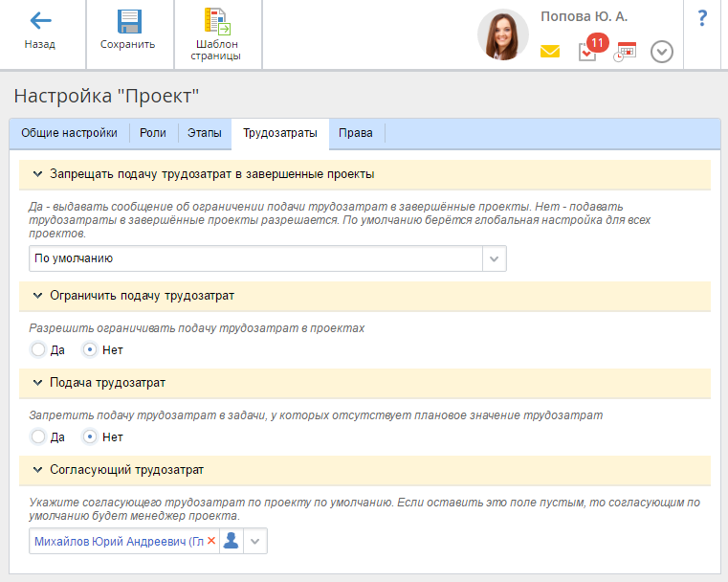
Task: Open the yellow mail envelope icon
Action: 550,52
